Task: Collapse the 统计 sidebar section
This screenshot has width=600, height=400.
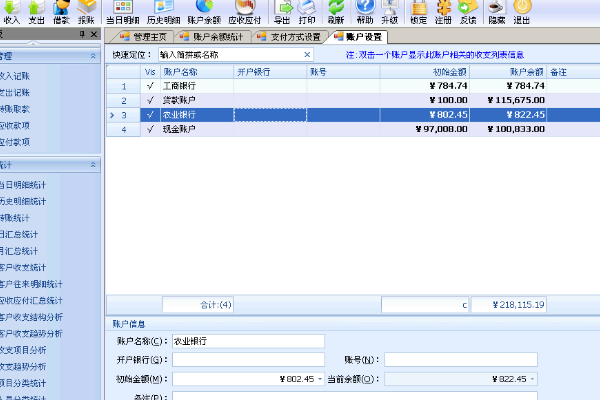Action: [94, 164]
